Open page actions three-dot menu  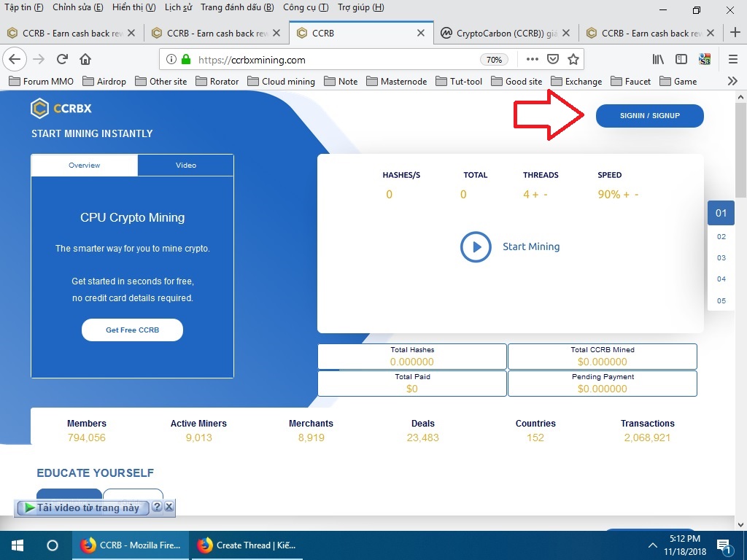tap(532, 60)
